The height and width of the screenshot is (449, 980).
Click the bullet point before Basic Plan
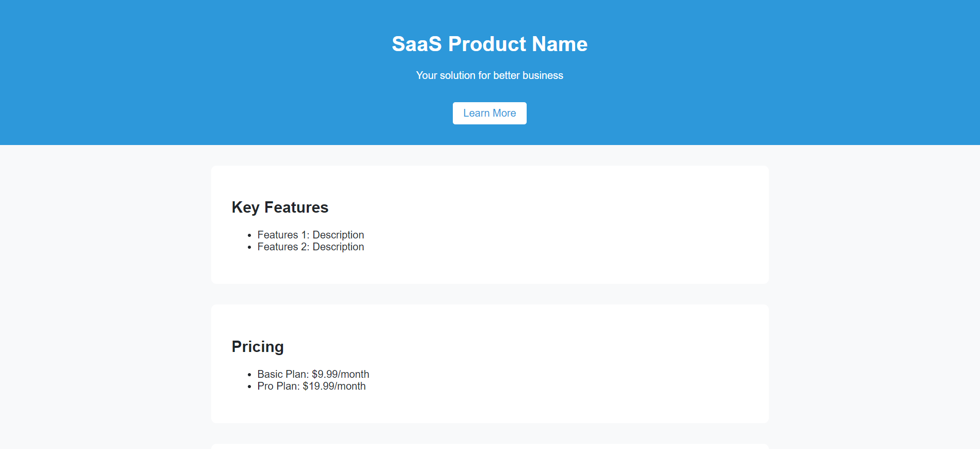point(249,375)
